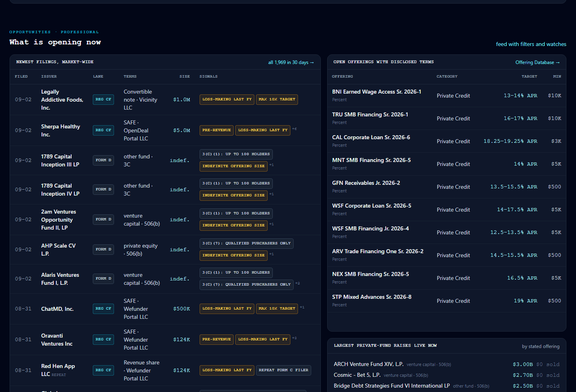Click QUALIFIED PURCHASERS ONLY tag on AHP Scale row
Screen dimensions: 576x392
[x=246, y=243]
